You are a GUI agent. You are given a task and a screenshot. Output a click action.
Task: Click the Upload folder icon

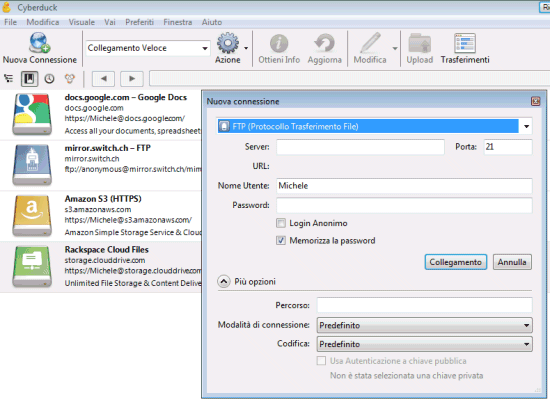(x=420, y=43)
